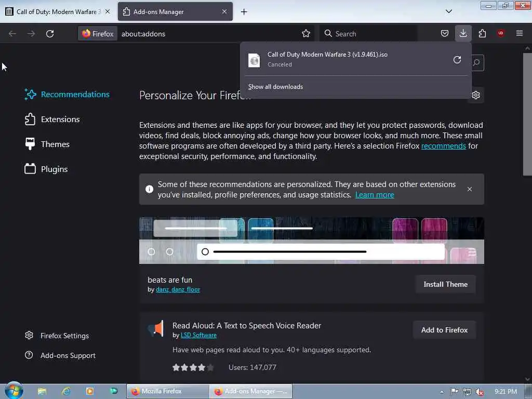532x399 pixels.
Task: Click the downloaded ISO file icon
Action: (254, 60)
